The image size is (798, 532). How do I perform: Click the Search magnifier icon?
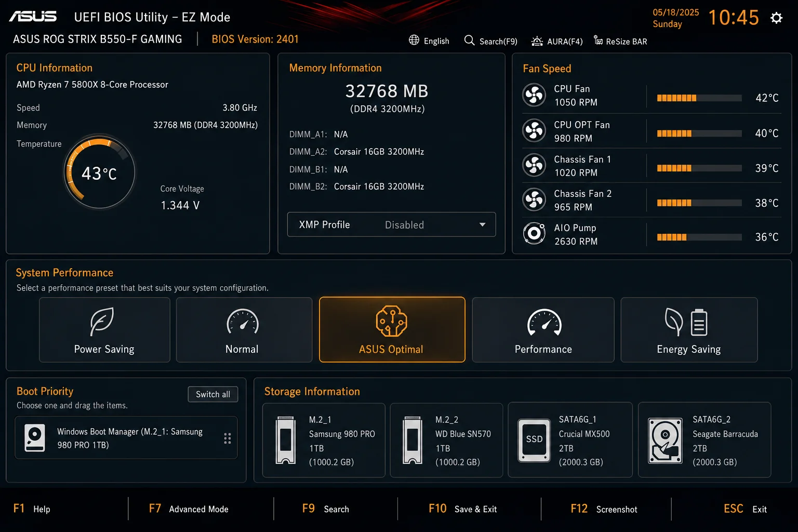pos(469,40)
